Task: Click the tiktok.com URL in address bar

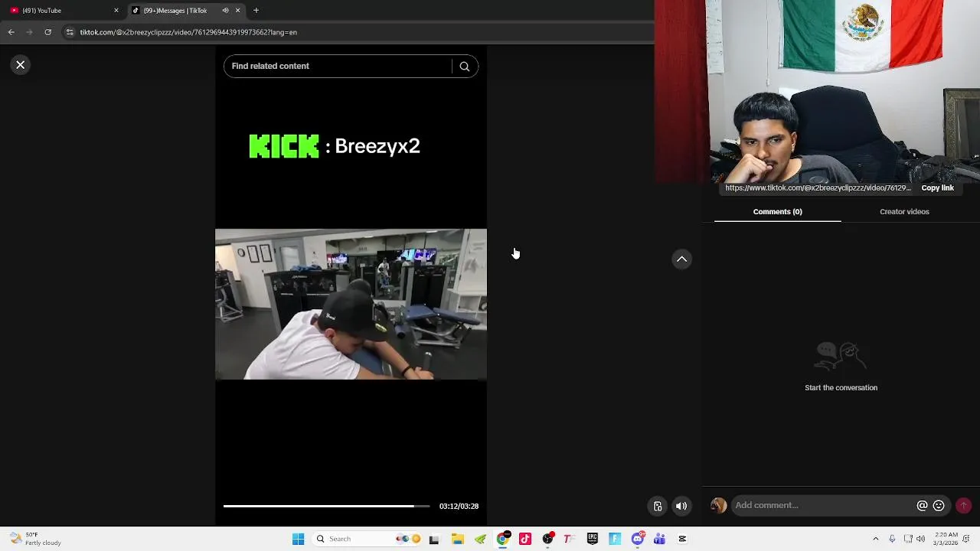Action: pos(188,32)
